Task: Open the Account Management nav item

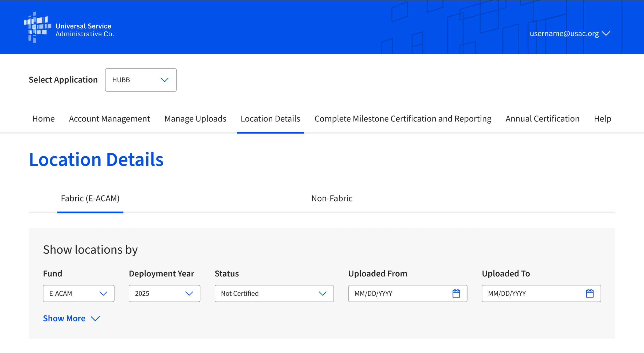Action: pos(109,119)
